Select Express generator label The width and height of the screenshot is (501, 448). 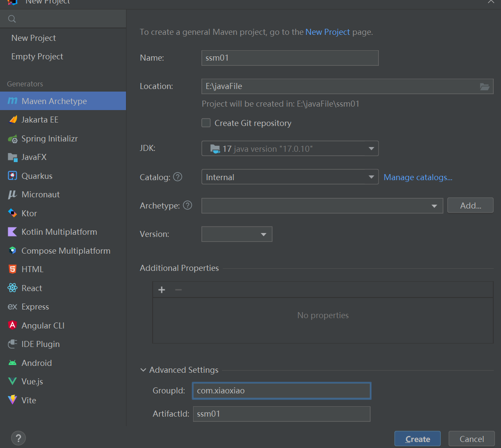click(x=35, y=307)
